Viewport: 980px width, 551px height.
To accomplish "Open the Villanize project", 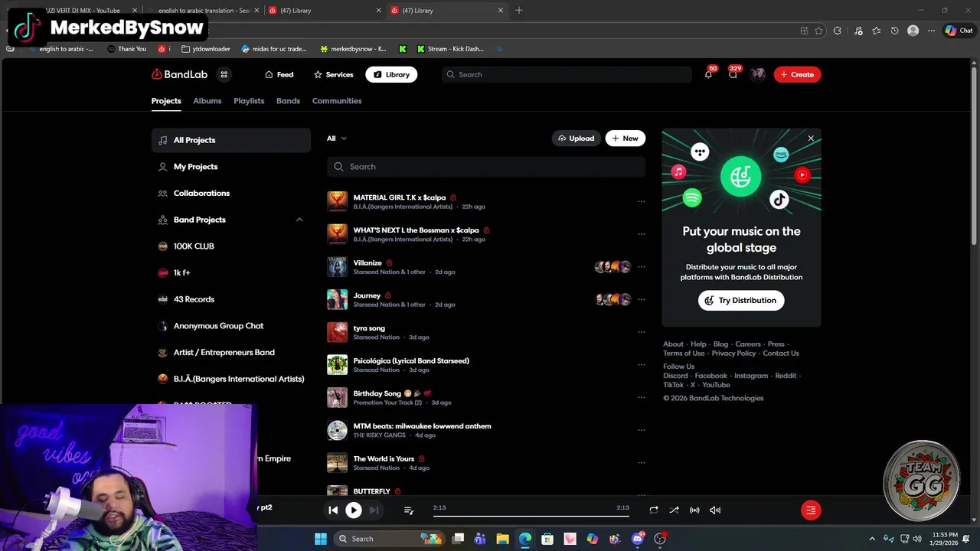I will coord(367,262).
